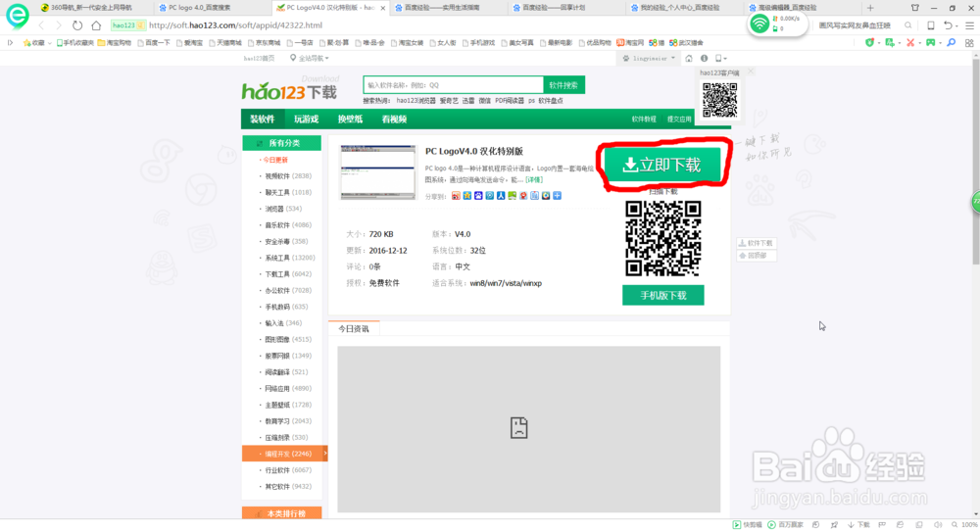Screen dimensions: 980x531
Task: Click the 100% zoom control
Action: [965, 525]
